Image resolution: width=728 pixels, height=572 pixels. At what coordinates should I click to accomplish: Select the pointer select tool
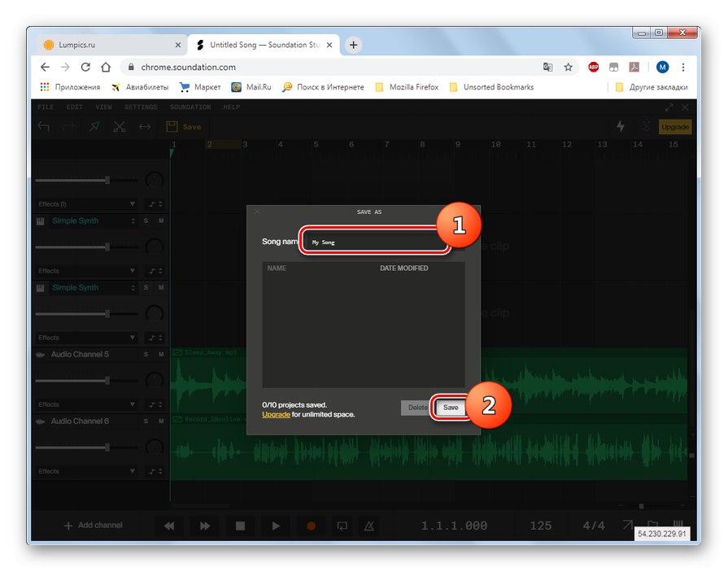click(x=94, y=126)
